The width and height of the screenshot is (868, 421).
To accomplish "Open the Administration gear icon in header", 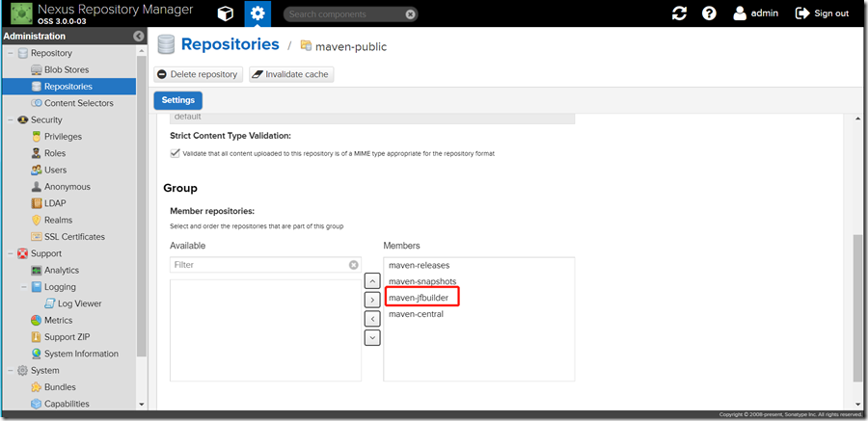I will (258, 13).
